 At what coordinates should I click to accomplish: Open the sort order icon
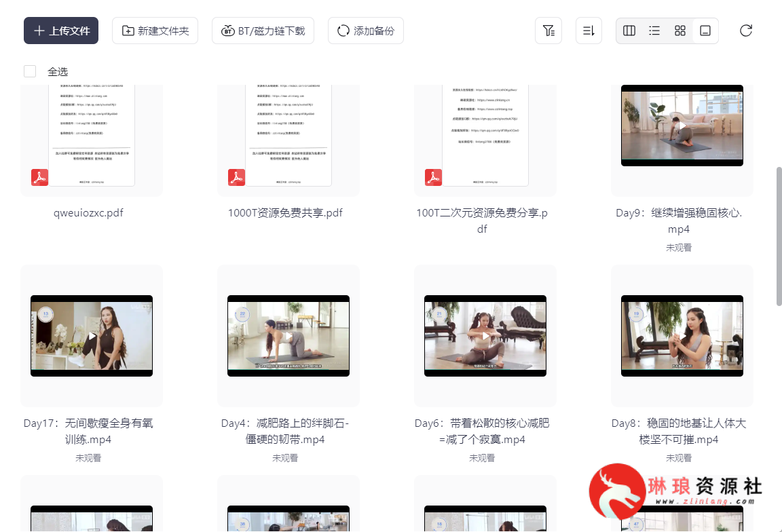tap(589, 31)
